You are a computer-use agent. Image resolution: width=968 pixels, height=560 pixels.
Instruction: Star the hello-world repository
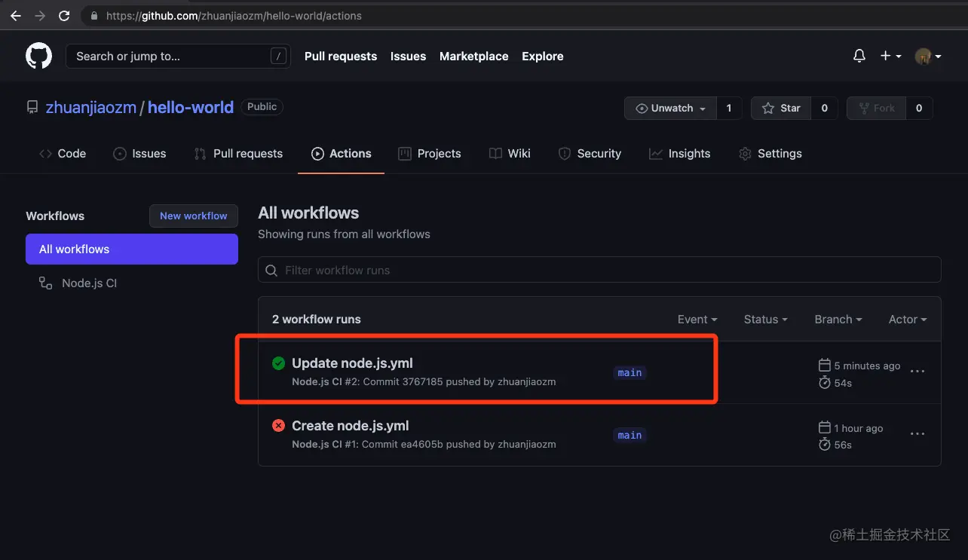coord(781,108)
